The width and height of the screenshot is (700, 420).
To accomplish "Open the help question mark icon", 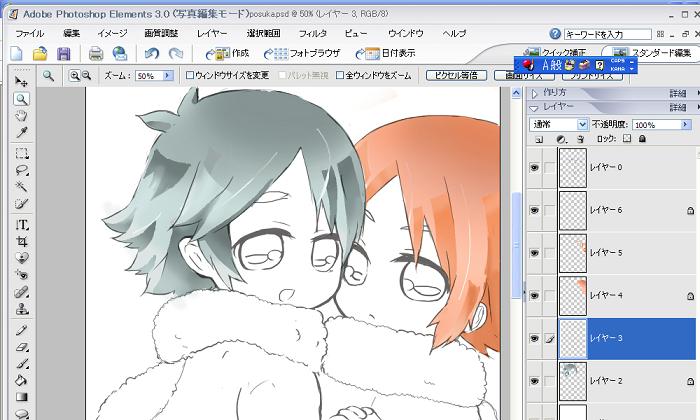I will [x=555, y=34].
